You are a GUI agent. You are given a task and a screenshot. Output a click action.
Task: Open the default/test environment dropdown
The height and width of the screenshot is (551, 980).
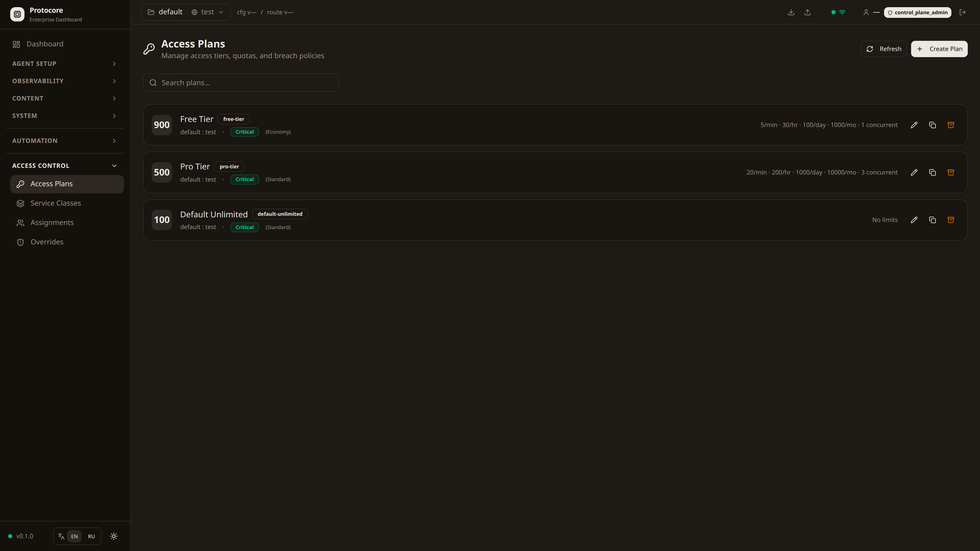pos(185,12)
